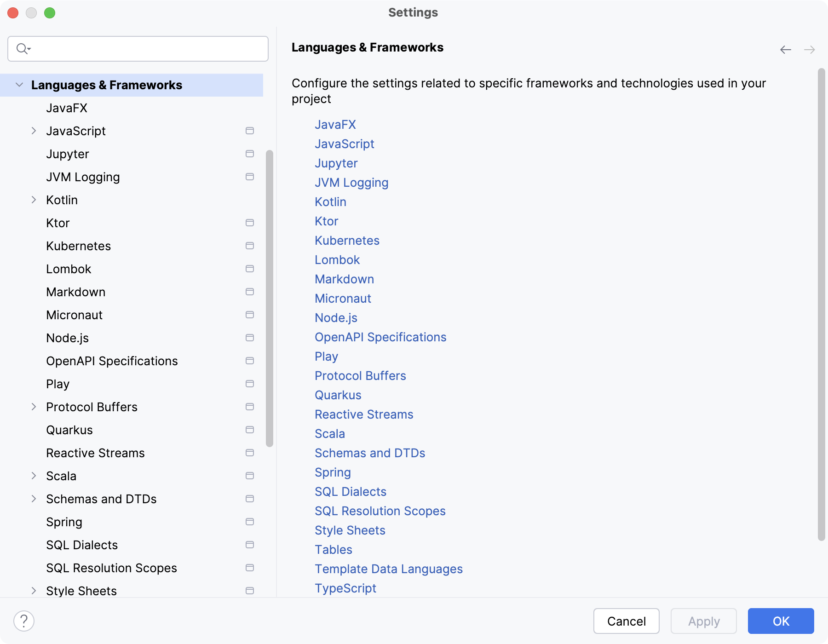The image size is (828, 644).
Task: Open help via the question mark icon
Action: point(24,621)
